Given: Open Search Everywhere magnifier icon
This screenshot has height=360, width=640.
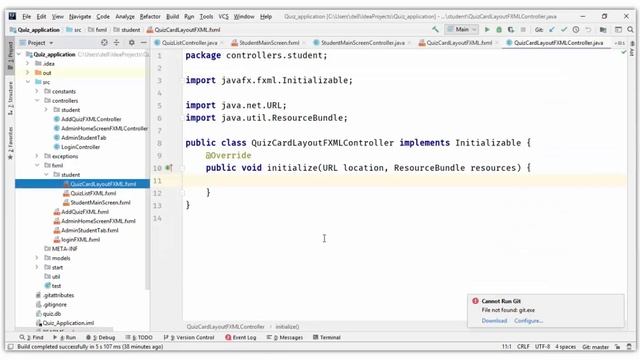Looking at the screenshot, I should coord(631,29).
